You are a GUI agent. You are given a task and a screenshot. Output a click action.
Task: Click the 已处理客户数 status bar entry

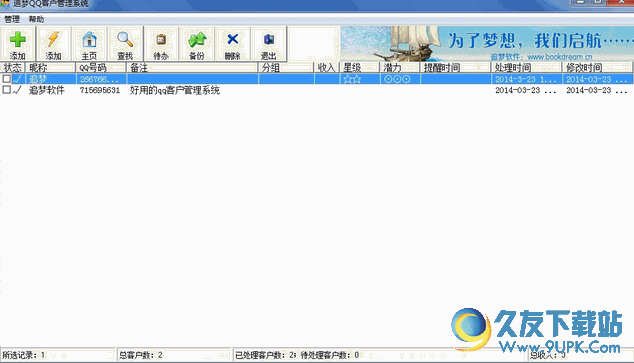coord(265,355)
